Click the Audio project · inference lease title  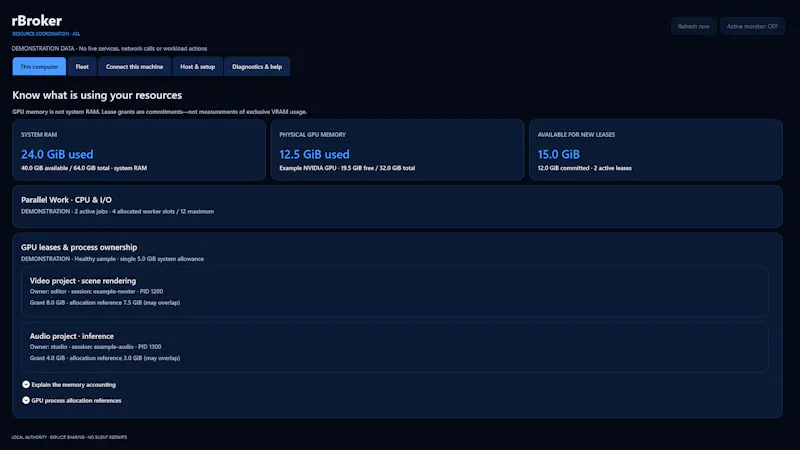tap(71, 336)
